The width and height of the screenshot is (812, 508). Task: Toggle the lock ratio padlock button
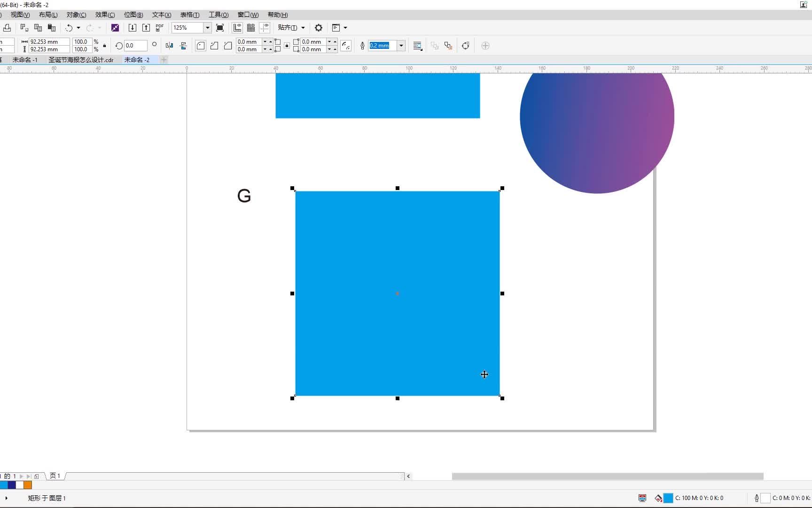coord(104,46)
